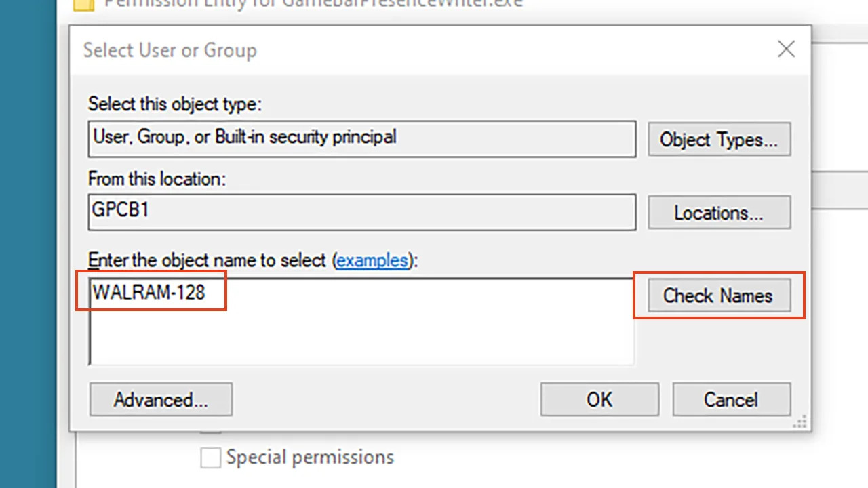868x488 pixels.
Task: Confirm selection with OK
Action: tap(599, 399)
